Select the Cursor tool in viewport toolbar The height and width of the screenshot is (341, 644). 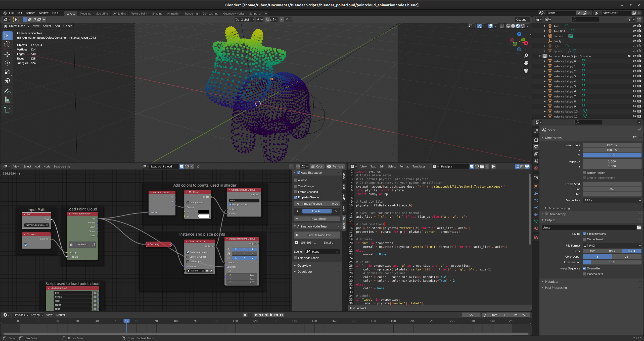click(x=7, y=44)
